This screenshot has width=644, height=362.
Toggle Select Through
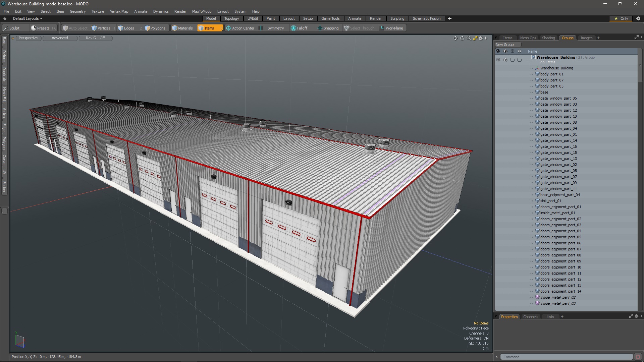(x=359, y=28)
